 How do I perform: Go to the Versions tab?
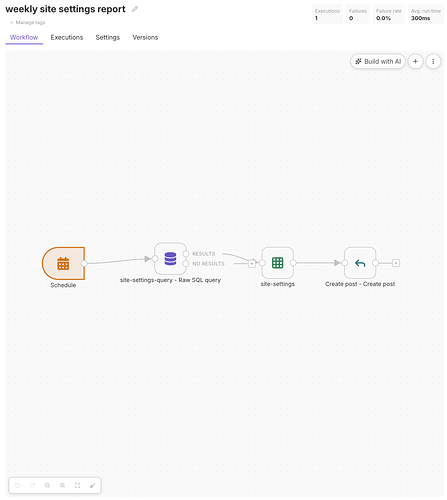145,37
